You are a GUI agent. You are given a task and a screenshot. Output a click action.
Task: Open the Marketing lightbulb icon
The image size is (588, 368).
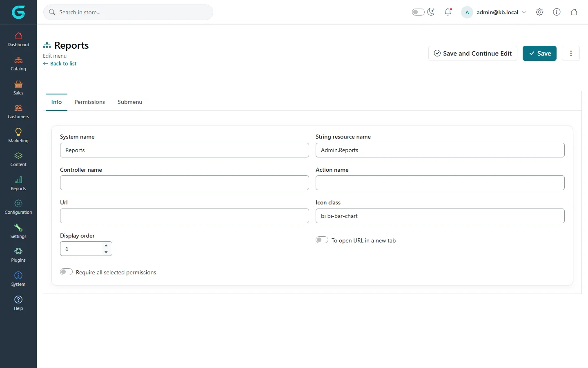18,132
